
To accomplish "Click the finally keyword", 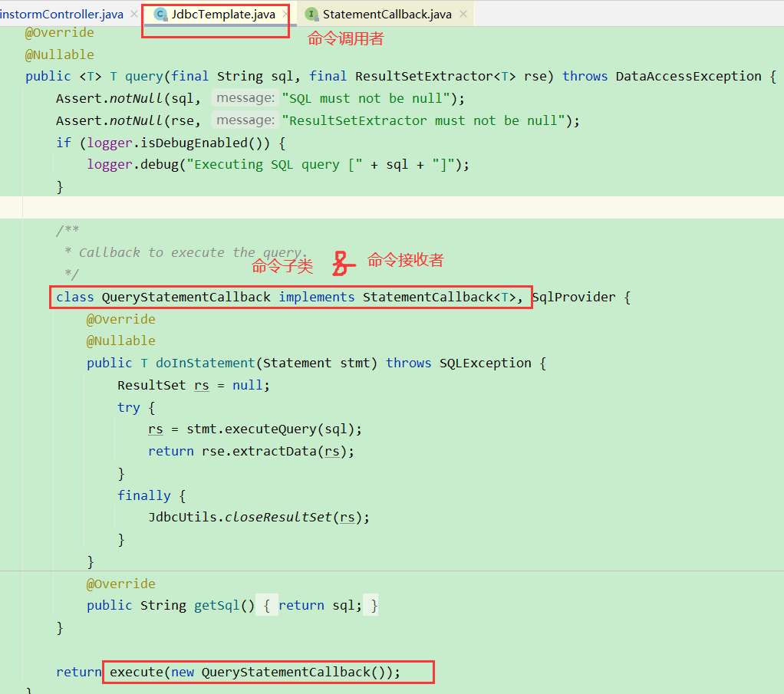I will pyautogui.click(x=144, y=495).
